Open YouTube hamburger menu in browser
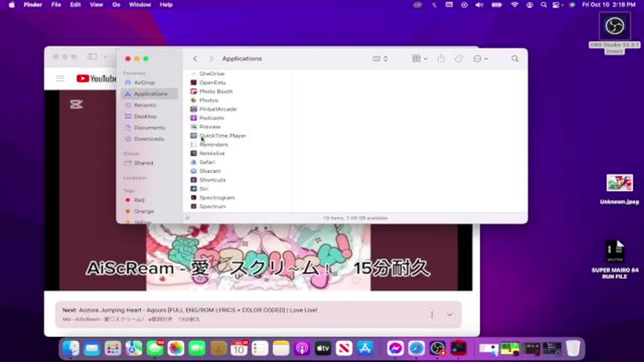Image resolution: width=644 pixels, height=362 pixels. click(60, 78)
